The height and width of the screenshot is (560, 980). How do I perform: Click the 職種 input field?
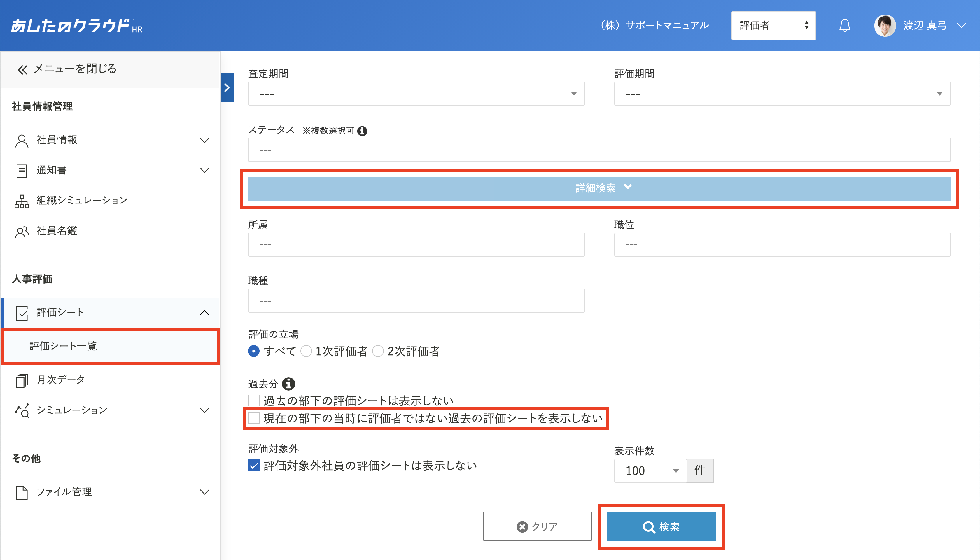416,300
